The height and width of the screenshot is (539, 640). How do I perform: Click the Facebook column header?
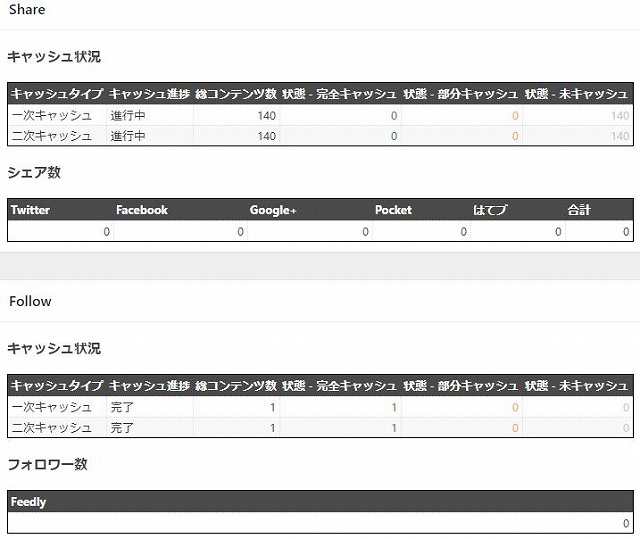[142, 210]
